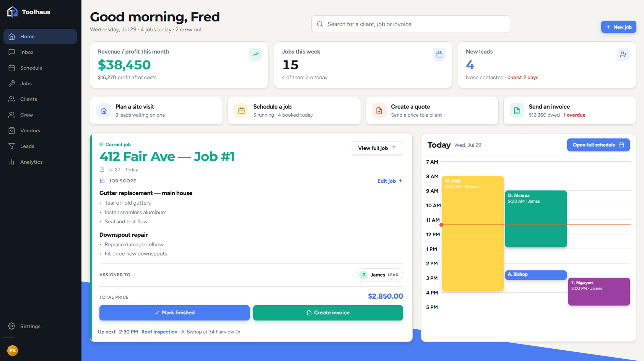644x361 pixels.
Task: Click the search field for clients or invoices
Action: pyautogui.click(x=410, y=24)
